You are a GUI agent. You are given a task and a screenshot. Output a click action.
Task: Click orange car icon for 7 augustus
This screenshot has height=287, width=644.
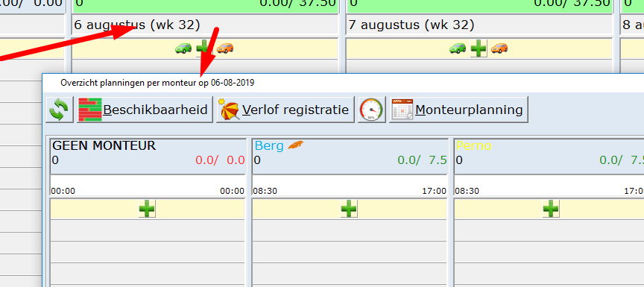pos(499,48)
